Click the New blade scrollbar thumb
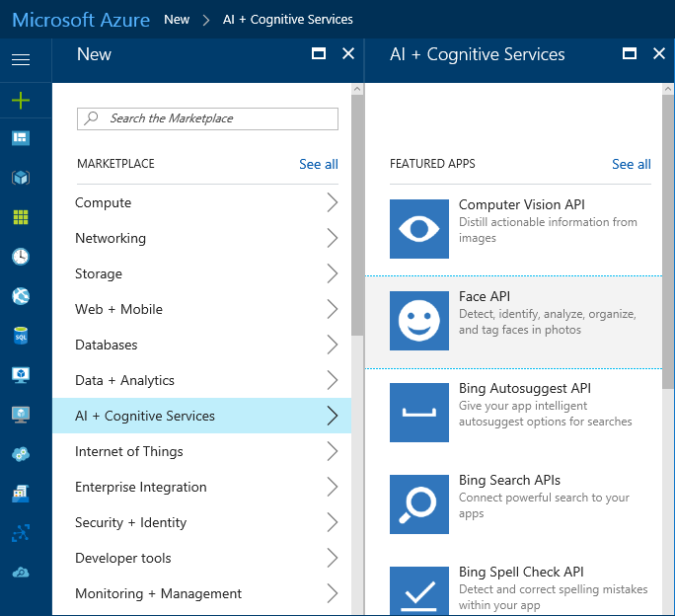Screen dimensions: 675x616 tap(357, 214)
